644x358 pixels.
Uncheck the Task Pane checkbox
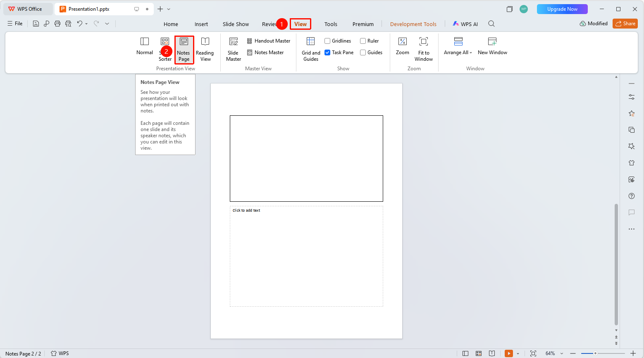pyautogui.click(x=327, y=53)
